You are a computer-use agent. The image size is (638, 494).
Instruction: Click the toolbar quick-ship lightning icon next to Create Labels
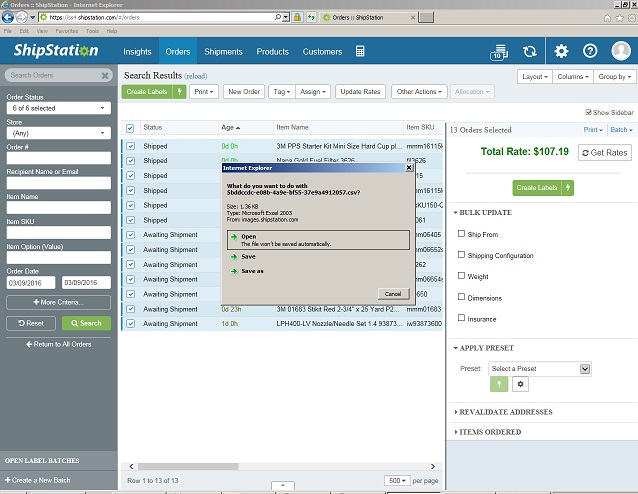click(x=179, y=92)
